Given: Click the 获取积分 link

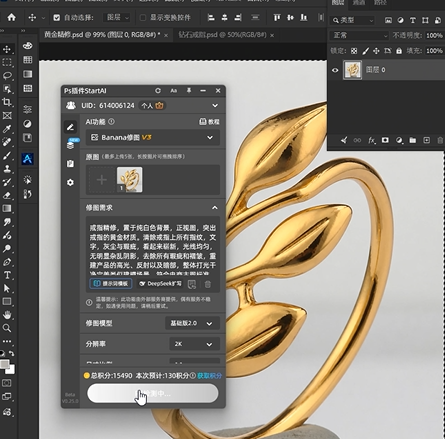Looking at the screenshot, I should pos(209,376).
